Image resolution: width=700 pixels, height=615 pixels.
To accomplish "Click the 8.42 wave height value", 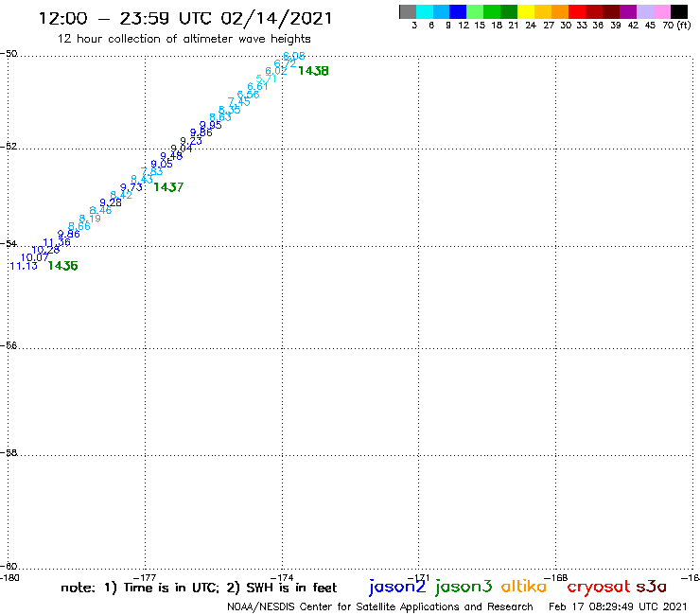I will click(x=121, y=195).
